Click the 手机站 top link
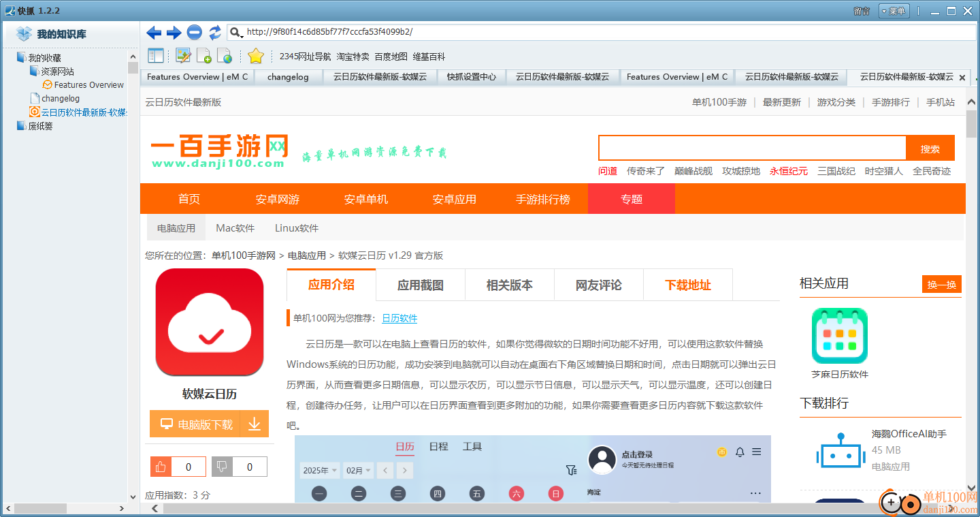 (941, 102)
